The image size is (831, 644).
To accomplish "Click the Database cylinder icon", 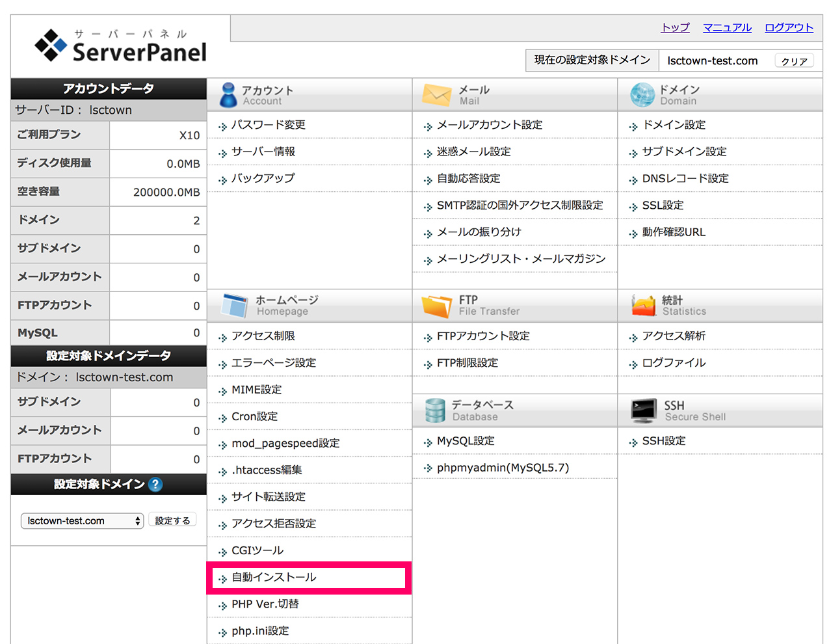I will [x=435, y=410].
